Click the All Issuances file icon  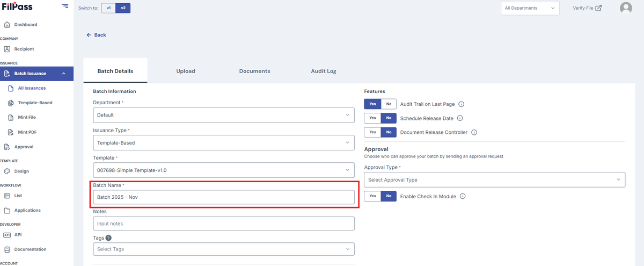pyautogui.click(x=11, y=88)
